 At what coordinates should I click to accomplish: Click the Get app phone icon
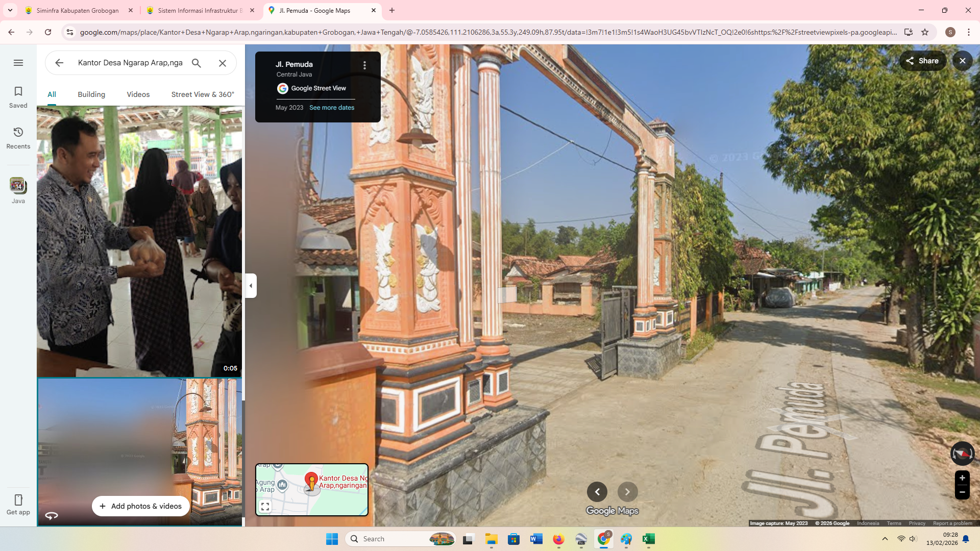click(x=18, y=500)
